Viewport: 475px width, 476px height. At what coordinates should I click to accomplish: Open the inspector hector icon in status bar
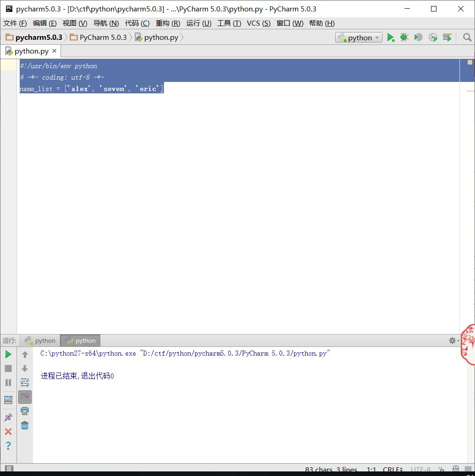[456, 469]
